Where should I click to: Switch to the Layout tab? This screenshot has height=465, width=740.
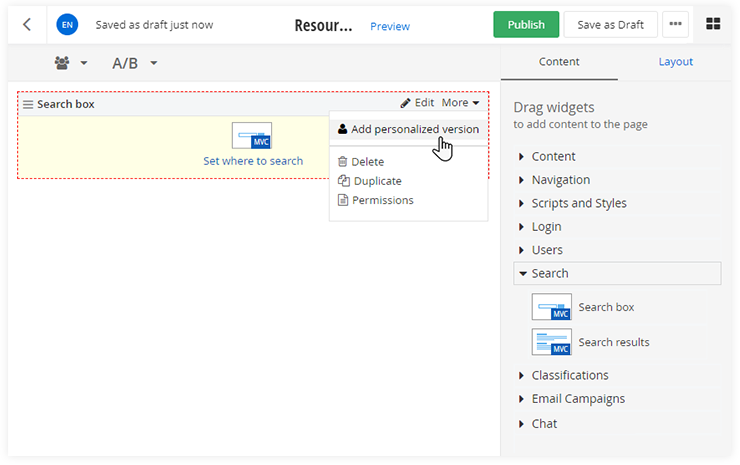click(675, 62)
